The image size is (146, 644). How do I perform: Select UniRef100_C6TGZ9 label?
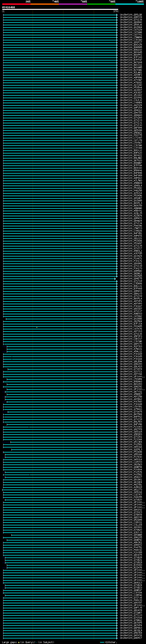click(x=131, y=30)
